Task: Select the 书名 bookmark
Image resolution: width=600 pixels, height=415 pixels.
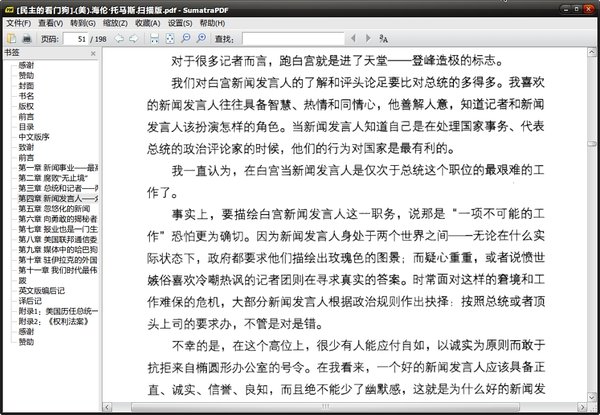Action: (x=26, y=96)
